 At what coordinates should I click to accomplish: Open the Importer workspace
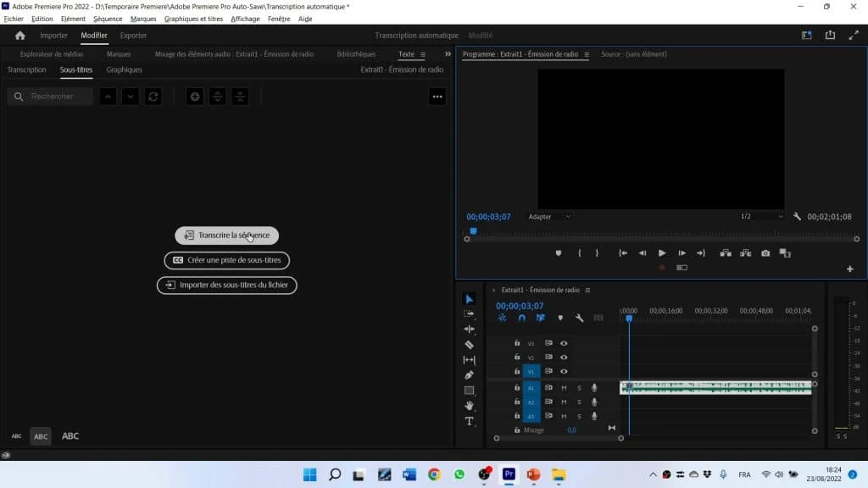[53, 36]
